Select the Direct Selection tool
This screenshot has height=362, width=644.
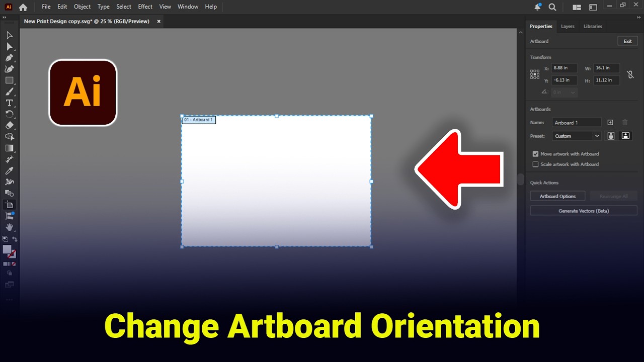pos(10,46)
